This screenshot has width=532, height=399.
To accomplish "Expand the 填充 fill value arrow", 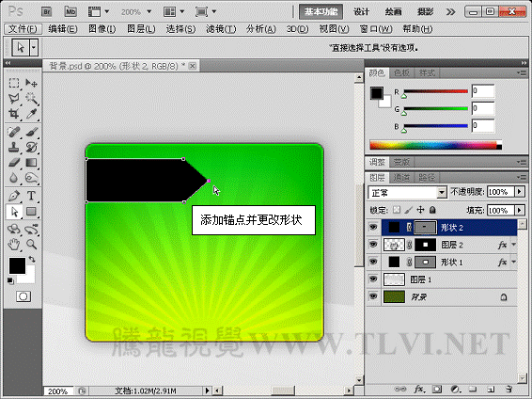I will click(520, 210).
